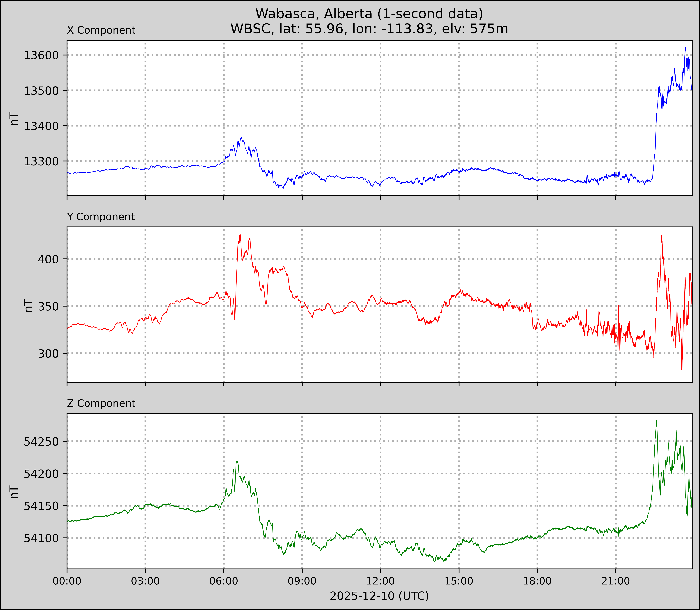700x610 pixels.
Task: Click the Z Component panel label
Action: [x=101, y=403]
